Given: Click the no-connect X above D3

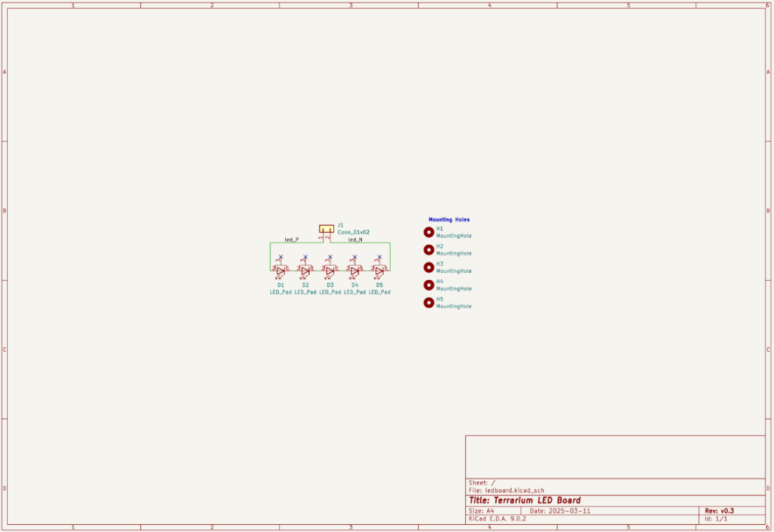Looking at the screenshot, I should click(x=330, y=257).
